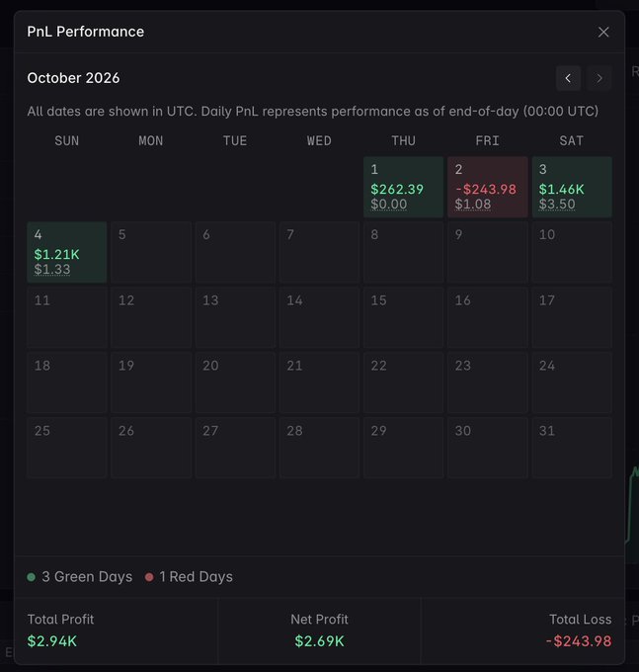Click the UTC dates explanation note
Viewport: 639px width, 672px height.
pyautogui.click(x=313, y=112)
